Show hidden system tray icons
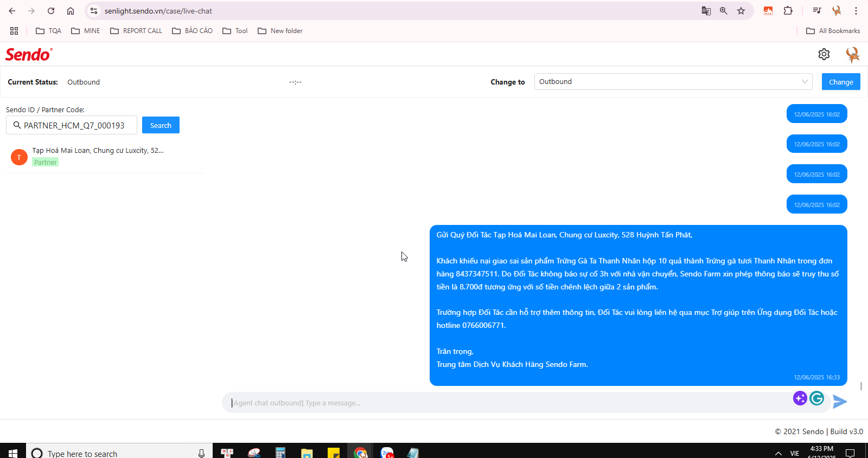868x458 pixels. coord(778,453)
